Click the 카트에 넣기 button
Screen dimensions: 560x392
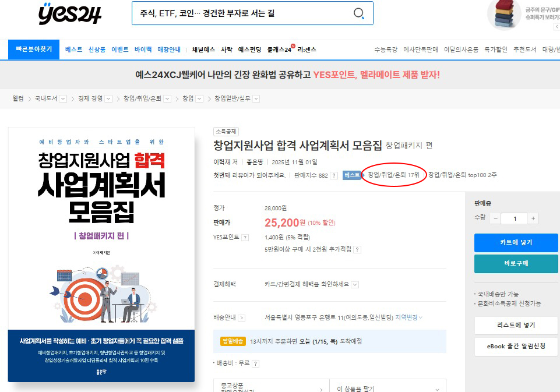coord(516,243)
